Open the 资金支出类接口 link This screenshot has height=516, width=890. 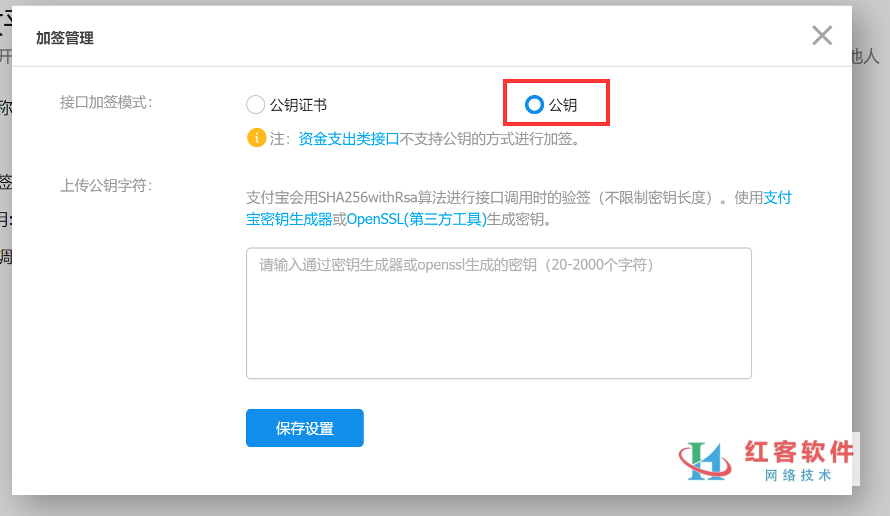click(x=349, y=139)
